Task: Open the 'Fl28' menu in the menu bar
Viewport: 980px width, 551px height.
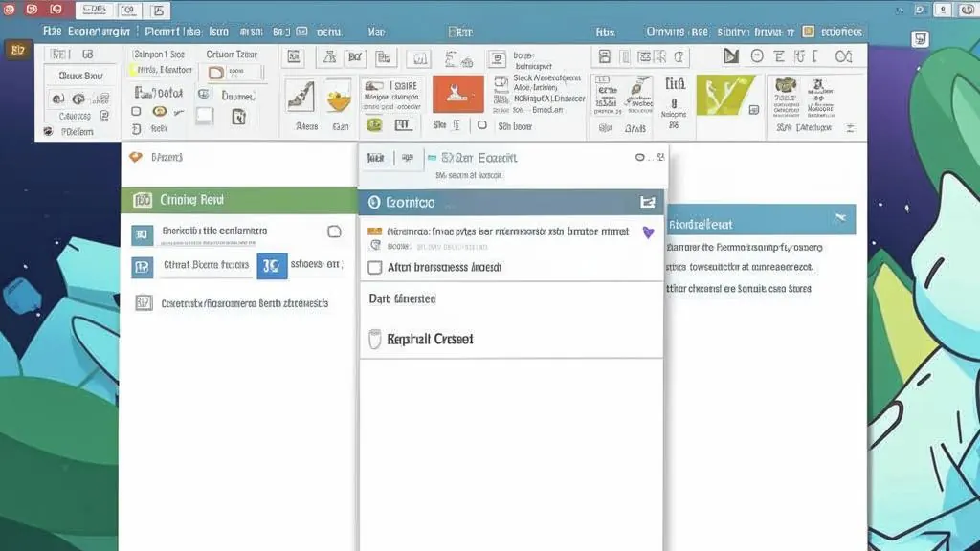Action: pos(52,32)
